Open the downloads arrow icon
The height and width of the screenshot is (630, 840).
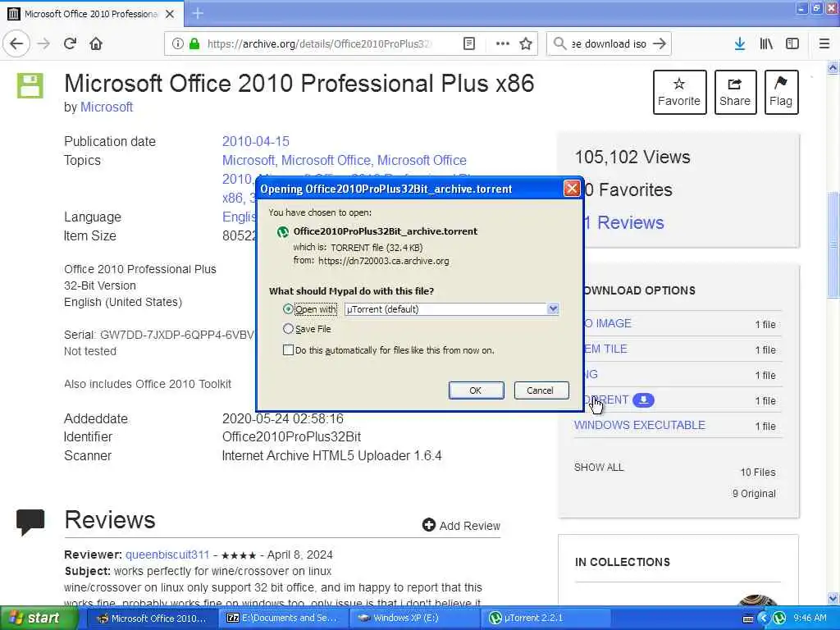[740, 43]
